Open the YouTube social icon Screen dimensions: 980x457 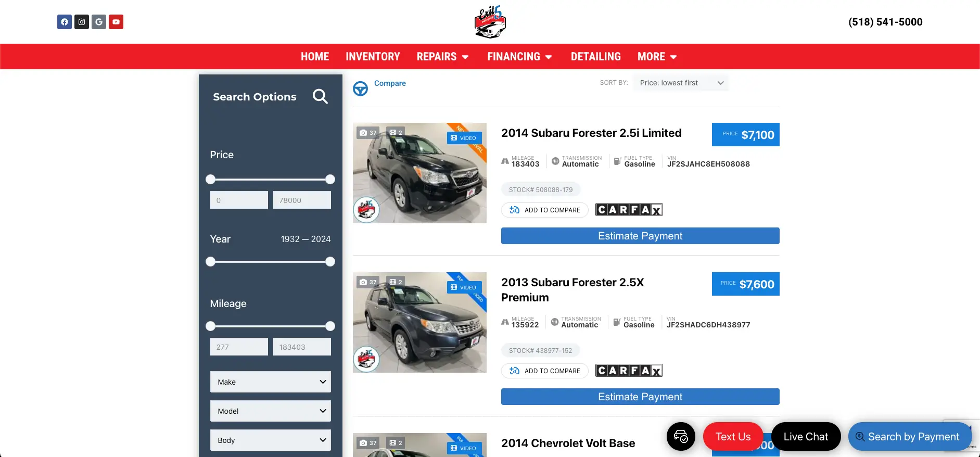[116, 22]
